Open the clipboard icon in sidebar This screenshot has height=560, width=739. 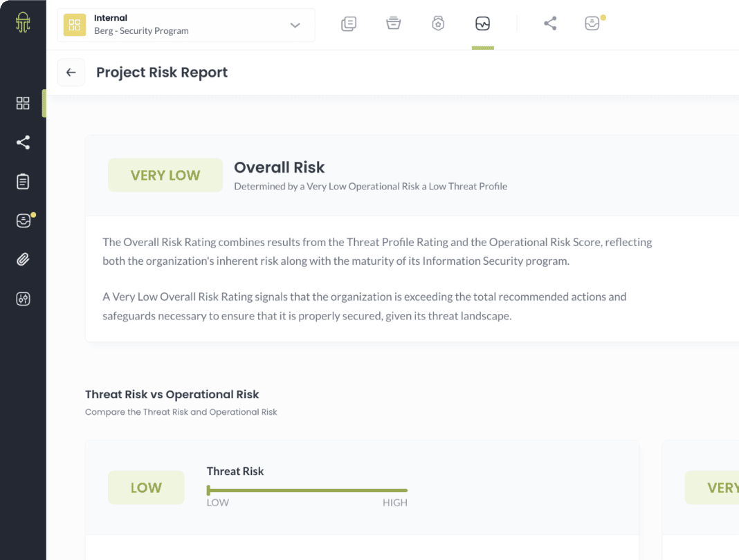23,181
